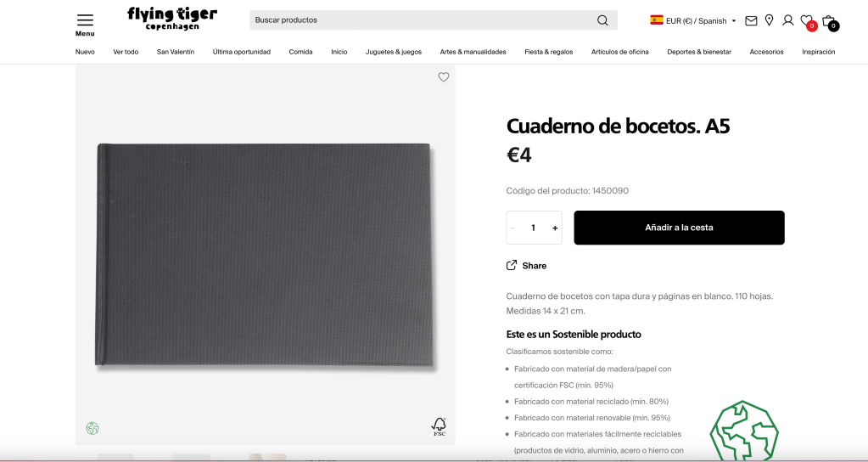
Task: Click the Share icon
Action: (x=512, y=265)
